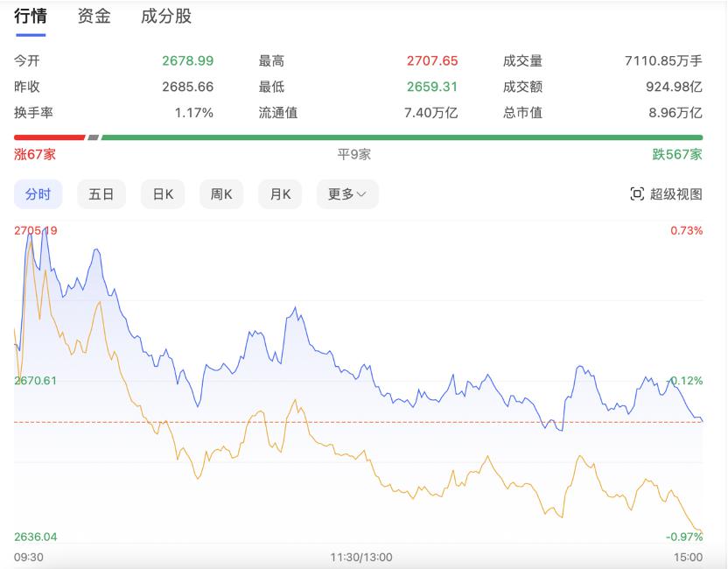Expand the 更多 dropdown menu
The width and height of the screenshot is (728, 569).
tap(347, 194)
